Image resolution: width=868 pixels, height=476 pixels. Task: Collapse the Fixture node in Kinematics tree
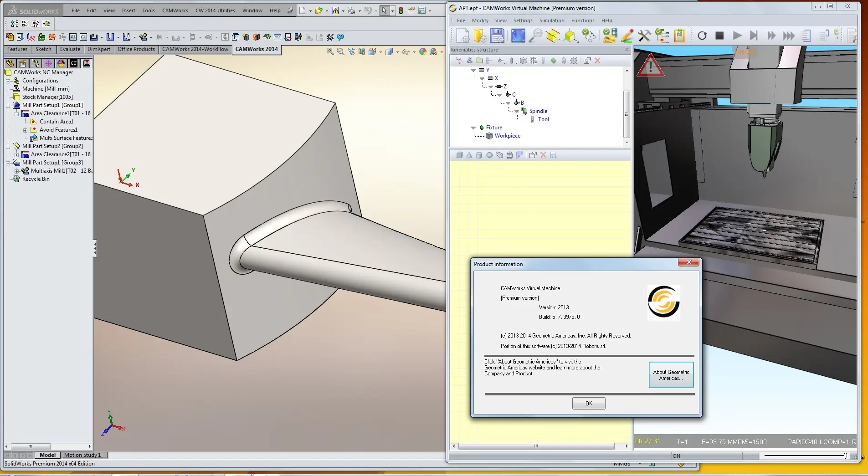click(473, 128)
